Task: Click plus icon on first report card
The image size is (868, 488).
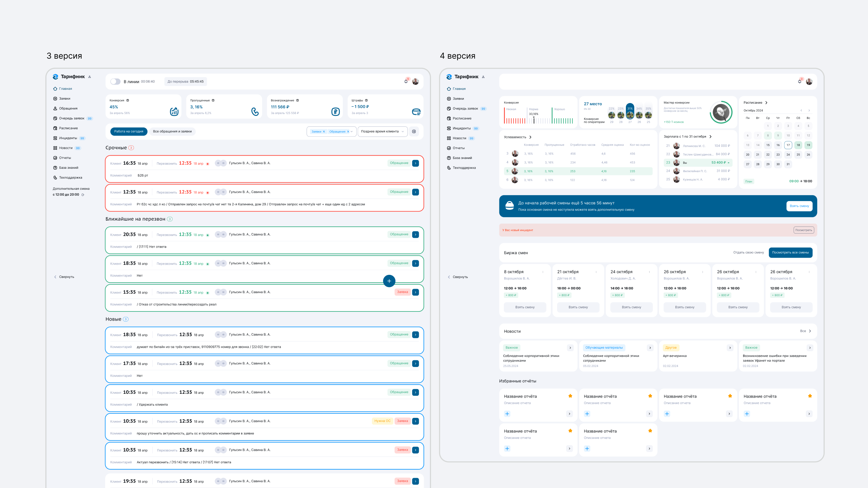Action: point(507,414)
